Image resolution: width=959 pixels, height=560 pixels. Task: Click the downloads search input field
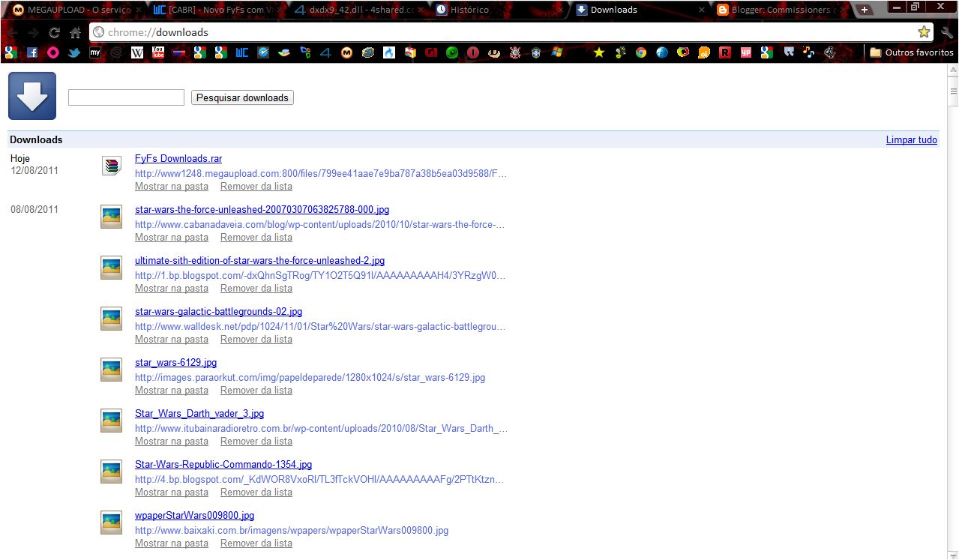126,97
